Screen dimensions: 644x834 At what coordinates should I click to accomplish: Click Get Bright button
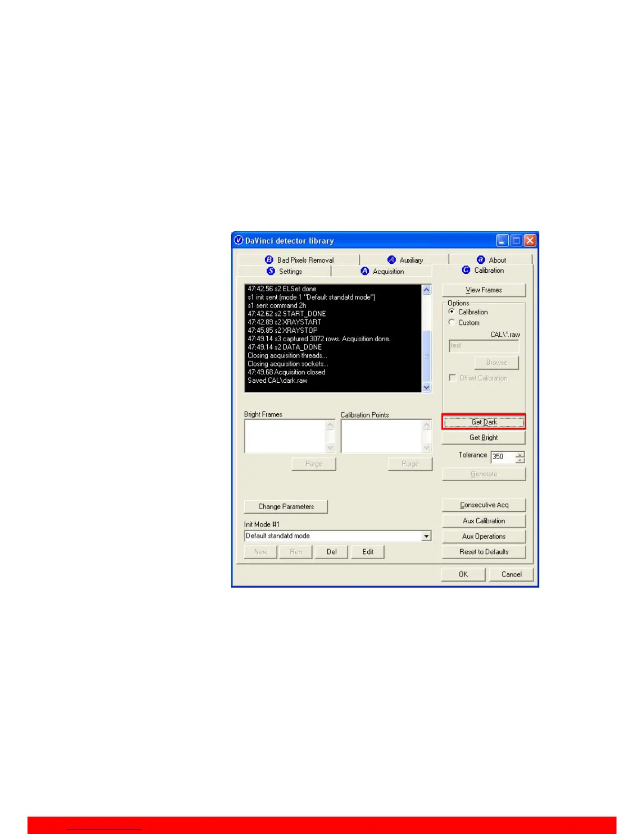(x=484, y=438)
